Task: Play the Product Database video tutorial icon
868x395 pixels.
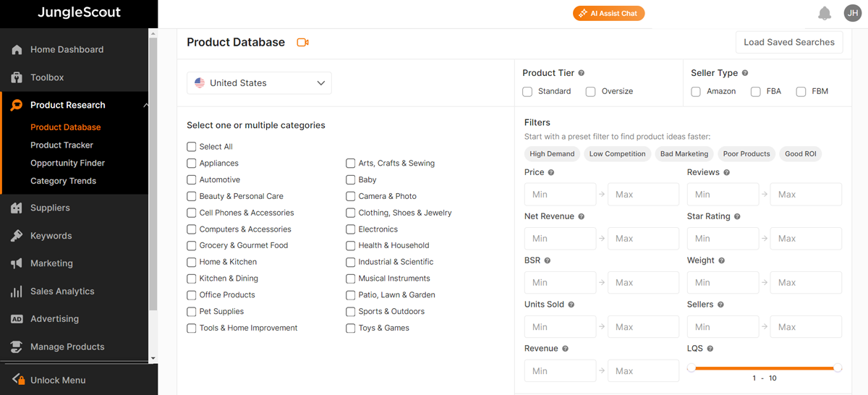Action: click(303, 43)
